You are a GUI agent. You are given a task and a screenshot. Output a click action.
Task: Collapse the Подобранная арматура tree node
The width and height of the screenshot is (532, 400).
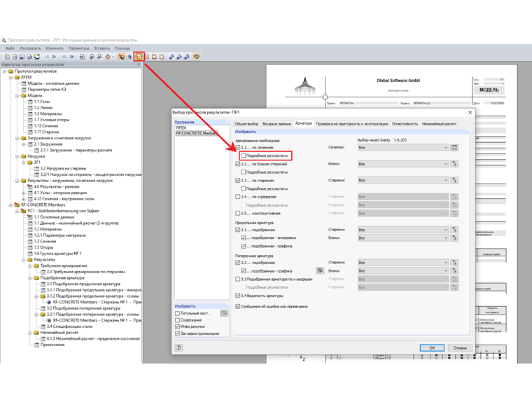click(30, 278)
